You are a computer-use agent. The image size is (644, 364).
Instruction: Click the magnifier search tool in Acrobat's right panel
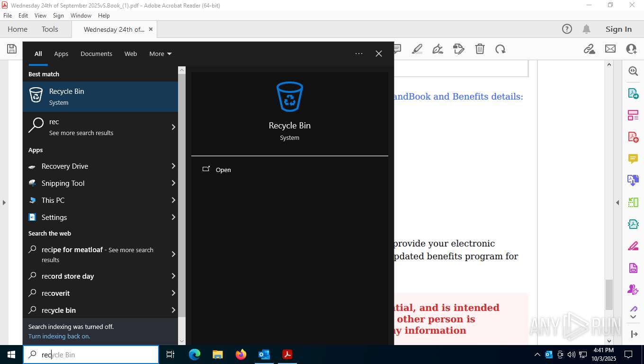pos(633,71)
